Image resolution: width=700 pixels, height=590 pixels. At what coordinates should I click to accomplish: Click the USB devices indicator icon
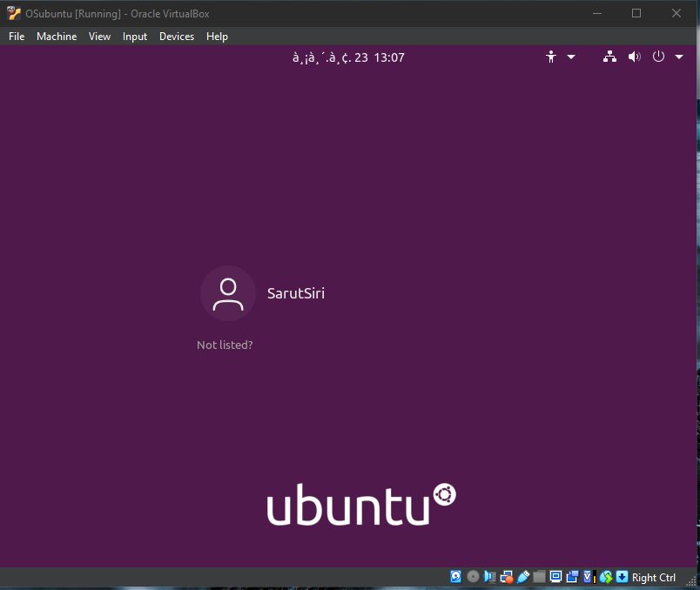(522, 577)
